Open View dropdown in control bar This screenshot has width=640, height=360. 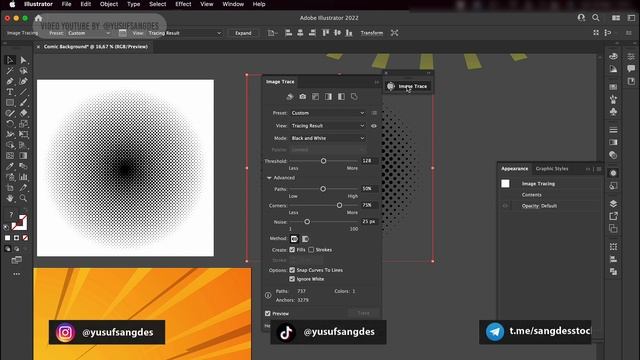184,33
